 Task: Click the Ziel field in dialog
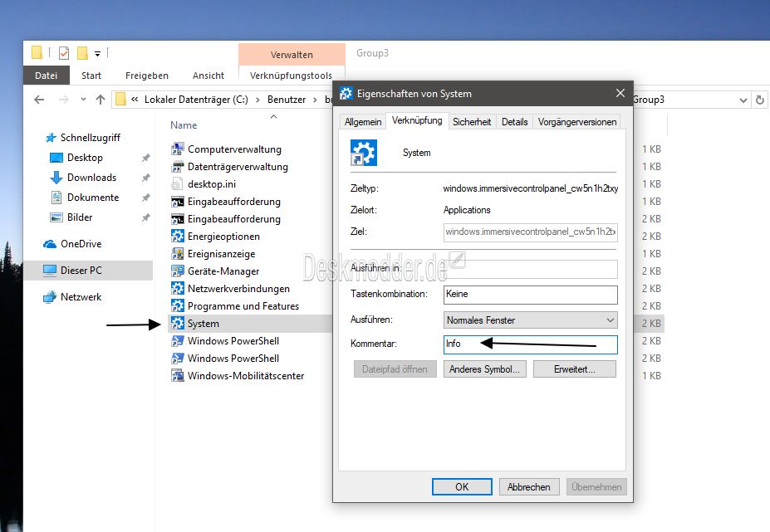point(530,232)
